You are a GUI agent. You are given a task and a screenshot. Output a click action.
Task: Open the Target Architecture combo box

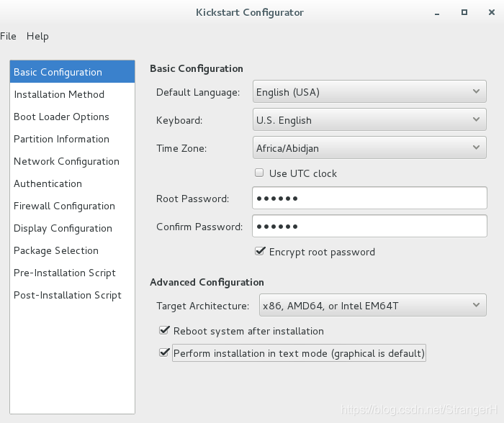tap(372, 305)
